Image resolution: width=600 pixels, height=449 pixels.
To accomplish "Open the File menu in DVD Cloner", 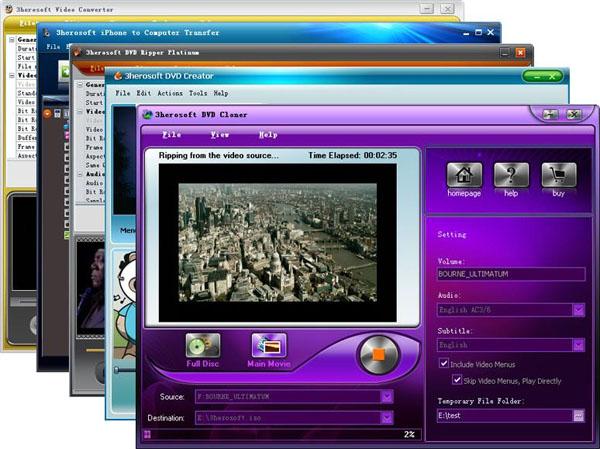I will 172,135.
